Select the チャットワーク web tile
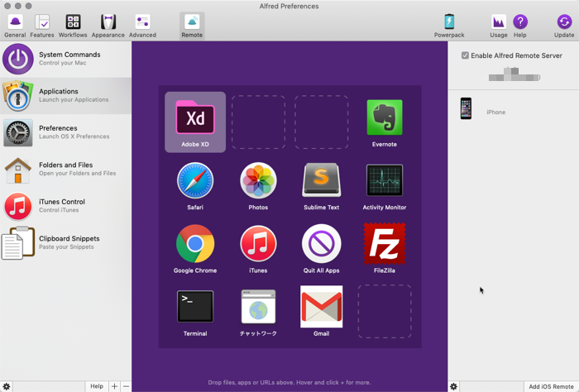The height and width of the screenshot is (392, 579). pyautogui.click(x=258, y=312)
